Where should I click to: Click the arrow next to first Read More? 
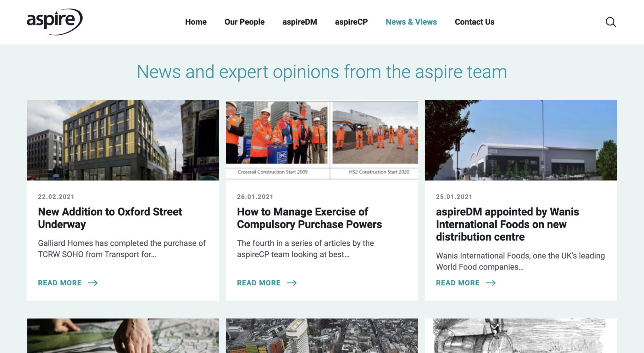93,283
